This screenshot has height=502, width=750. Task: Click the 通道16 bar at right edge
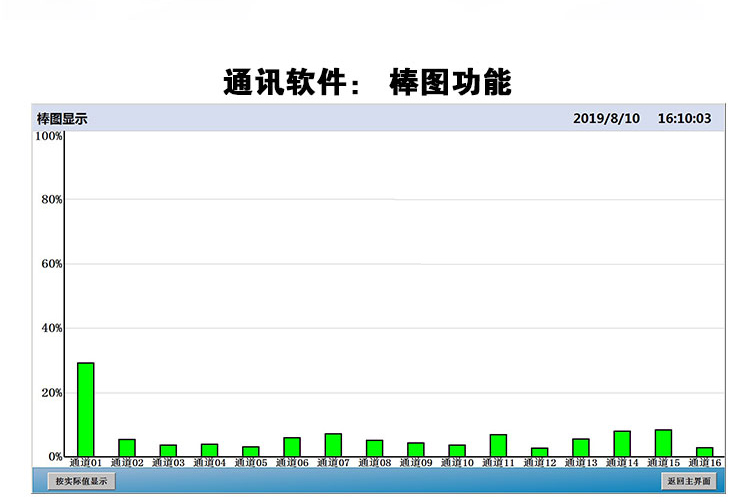704,452
